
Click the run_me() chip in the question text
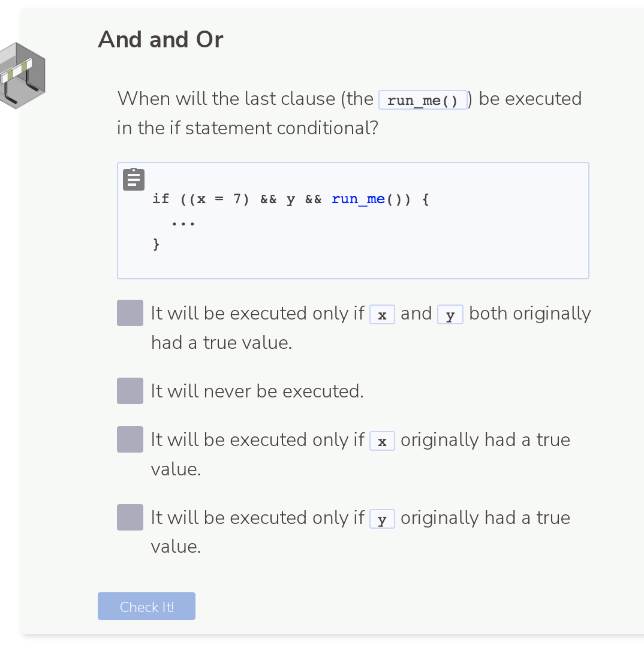(x=423, y=99)
